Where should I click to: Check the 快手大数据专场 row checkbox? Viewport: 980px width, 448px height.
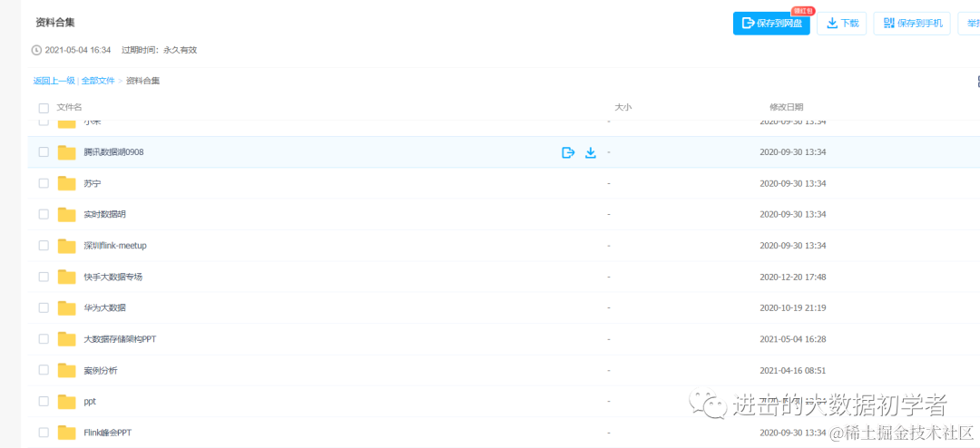[44, 277]
